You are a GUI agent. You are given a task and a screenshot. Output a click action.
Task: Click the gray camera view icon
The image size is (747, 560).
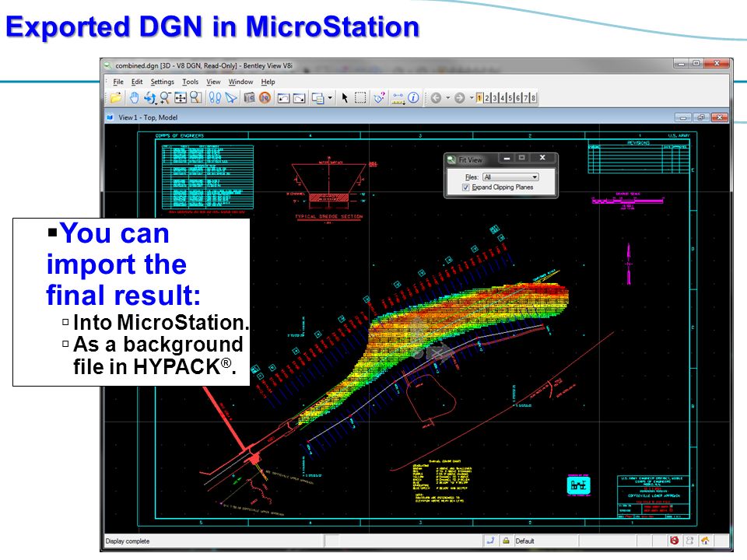click(x=249, y=98)
